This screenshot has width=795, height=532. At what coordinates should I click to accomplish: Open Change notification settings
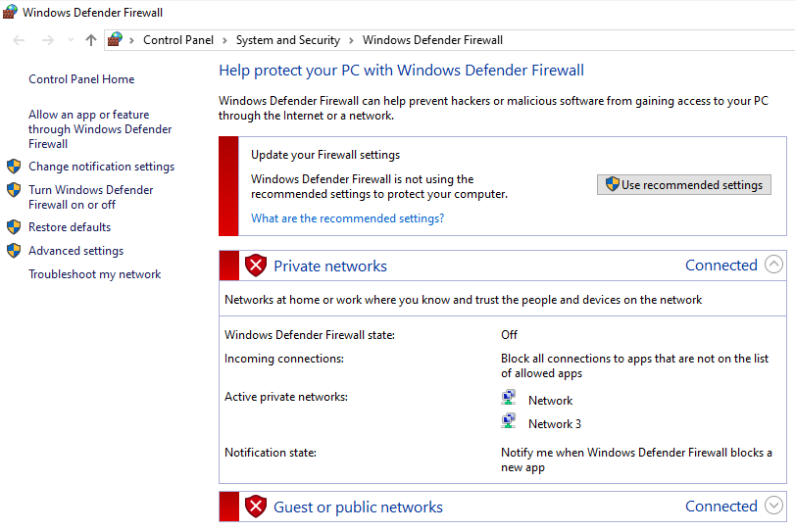101,167
